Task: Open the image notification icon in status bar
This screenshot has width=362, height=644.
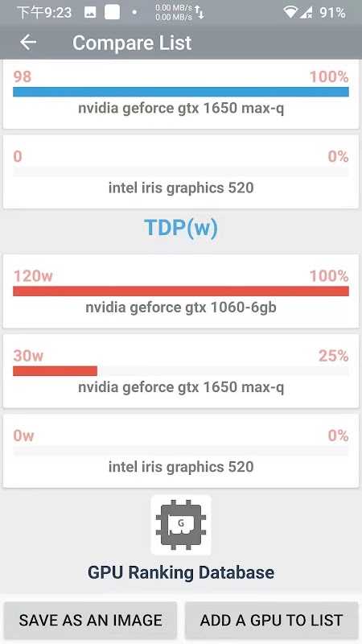Action: (90, 13)
